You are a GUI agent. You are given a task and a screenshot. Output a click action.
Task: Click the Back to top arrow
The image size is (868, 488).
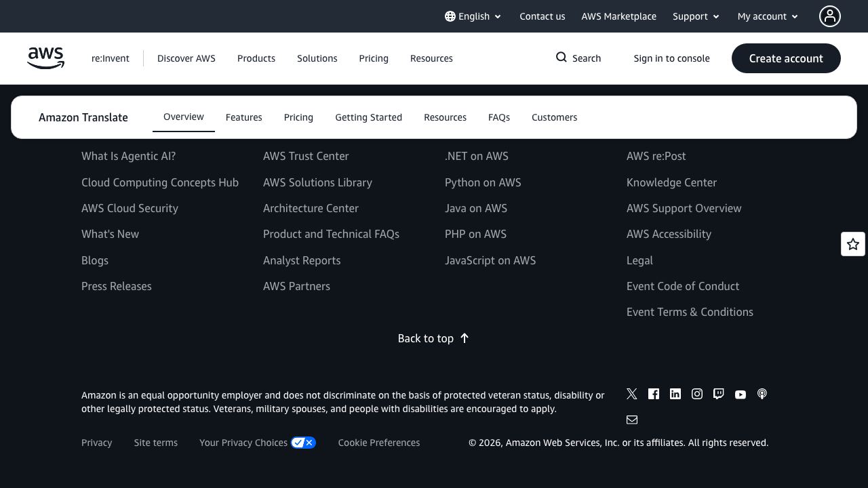(465, 338)
